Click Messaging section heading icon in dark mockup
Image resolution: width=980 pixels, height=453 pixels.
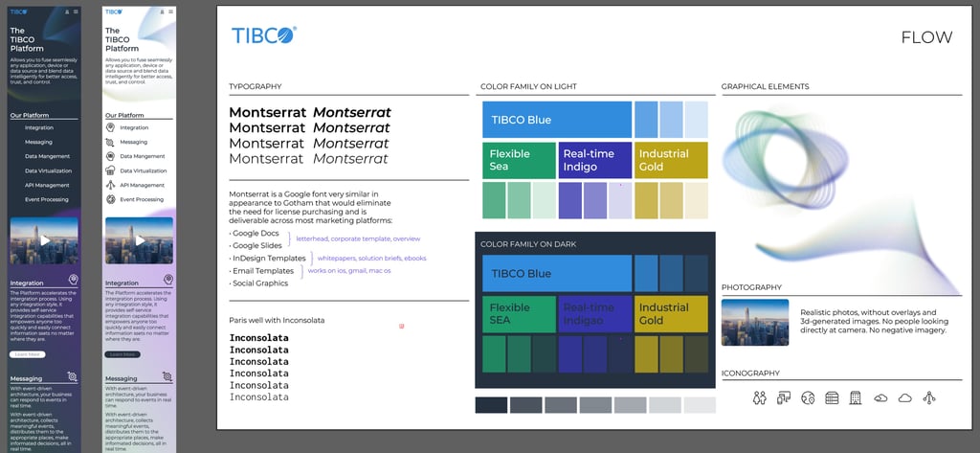[x=73, y=376]
